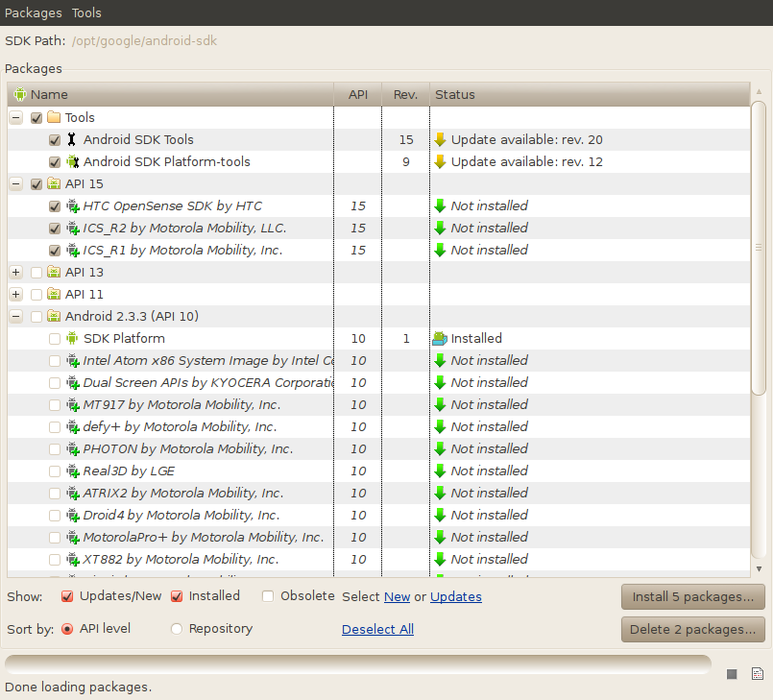Enable the Obsolete packages checkbox

tap(267, 596)
